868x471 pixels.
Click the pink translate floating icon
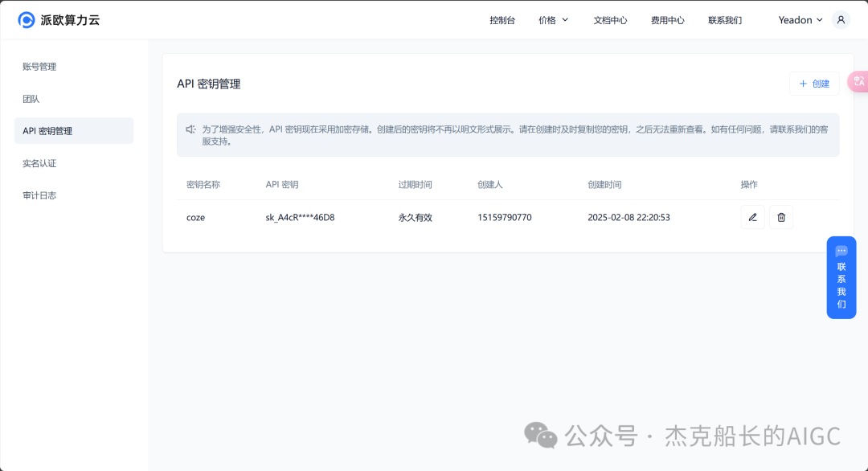click(x=858, y=81)
